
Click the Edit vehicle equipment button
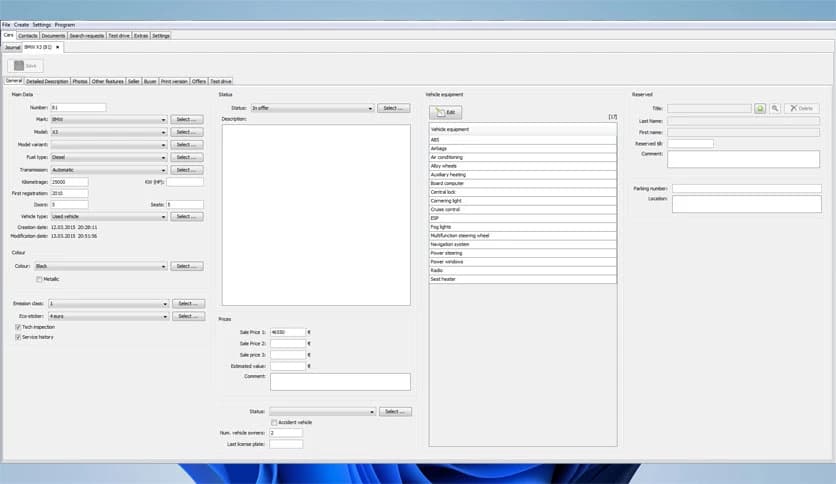[x=446, y=113]
